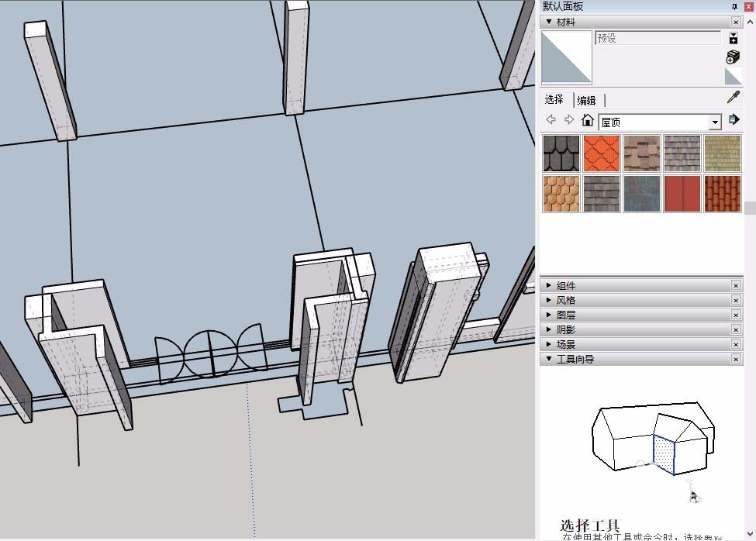Screen dimensions: 756x541
Task: Open the 屋顶 material library dropdown
Action: [715, 122]
